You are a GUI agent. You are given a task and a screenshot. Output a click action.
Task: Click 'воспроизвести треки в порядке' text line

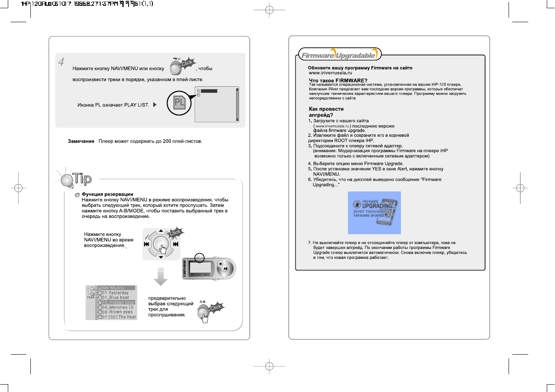[138, 79]
